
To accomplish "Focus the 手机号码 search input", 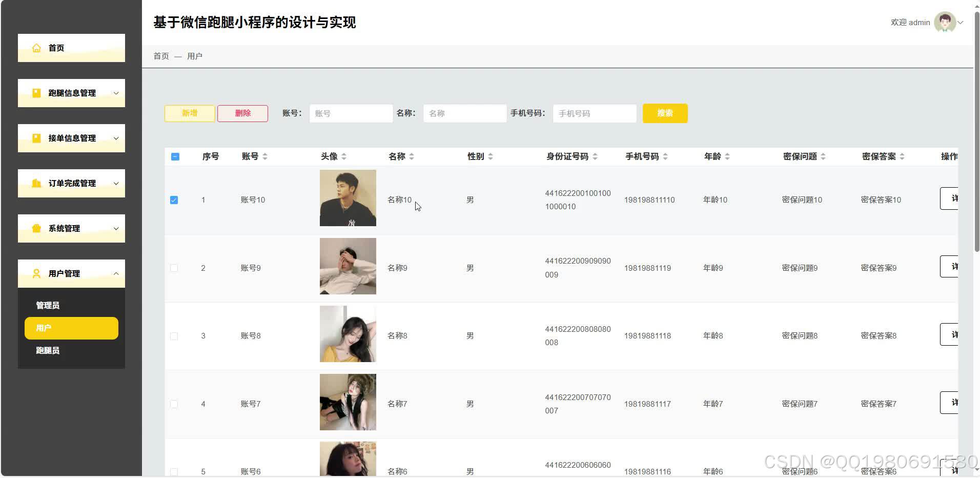I will pos(595,113).
